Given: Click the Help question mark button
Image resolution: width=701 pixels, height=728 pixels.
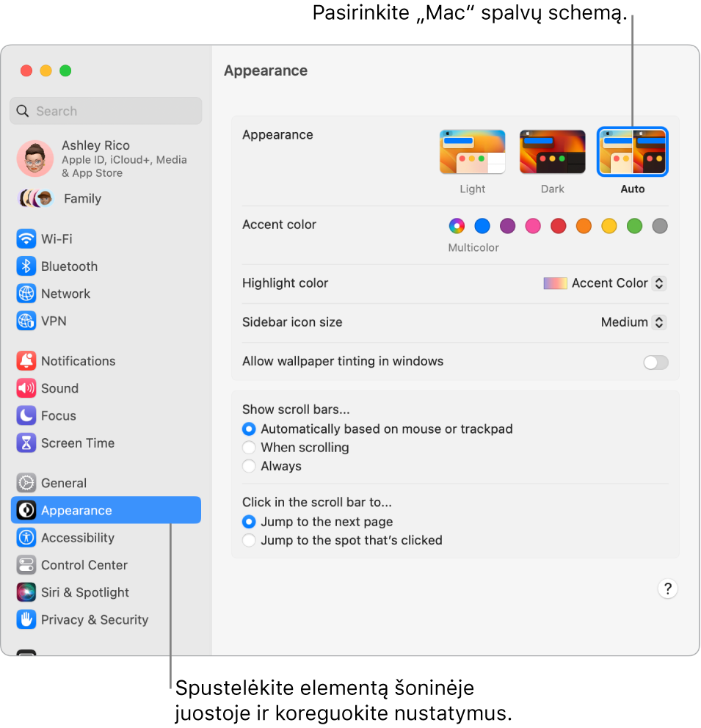Looking at the screenshot, I should pyautogui.click(x=667, y=589).
